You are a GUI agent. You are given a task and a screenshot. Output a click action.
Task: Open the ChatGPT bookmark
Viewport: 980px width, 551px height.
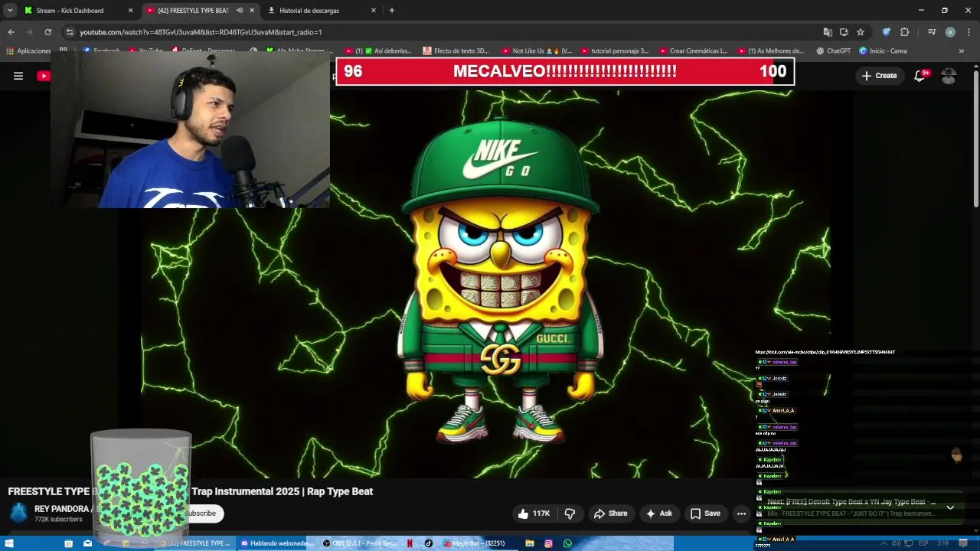833,51
